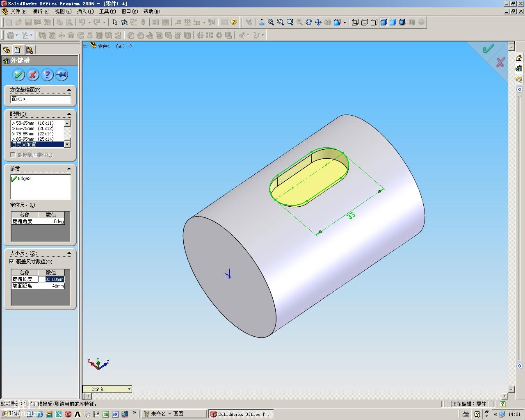
Task: Select configuration '> 58-65mm (18x11)'
Action: [37, 123]
